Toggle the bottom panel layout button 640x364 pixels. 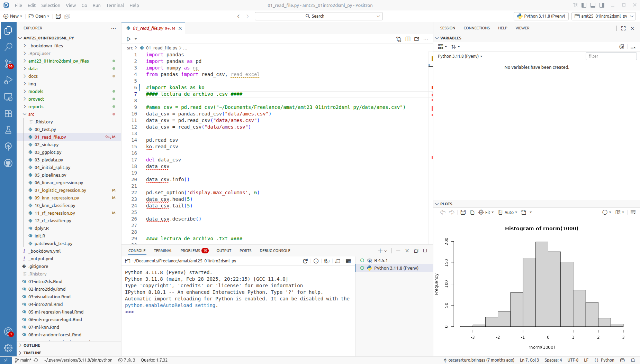(x=593, y=5)
